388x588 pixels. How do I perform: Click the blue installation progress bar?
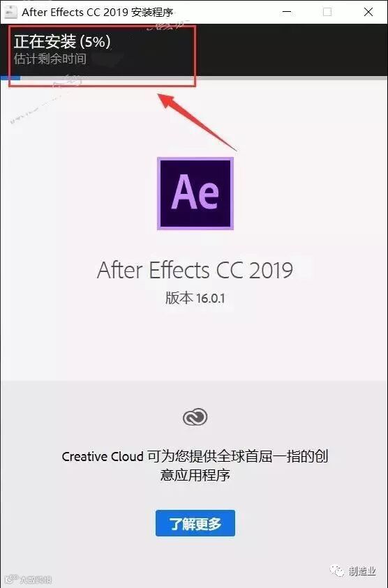click(x=10, y=78)
